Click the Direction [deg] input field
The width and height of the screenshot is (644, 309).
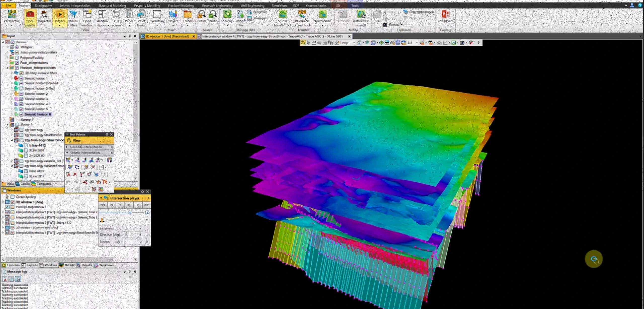[132, 235]
